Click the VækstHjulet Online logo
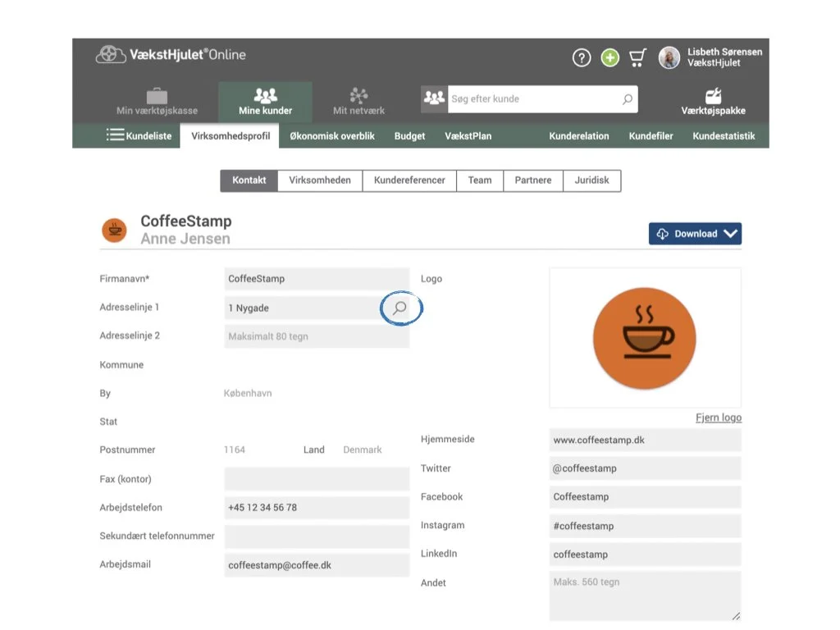Viewport: 840px width, 630px height. click(x=171, y=55)
